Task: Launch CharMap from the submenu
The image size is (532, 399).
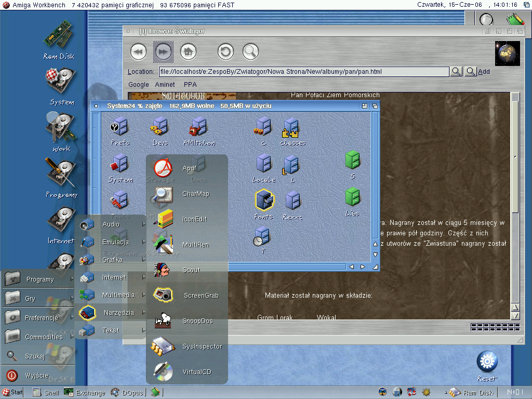Action: click(x=187, y=194)
